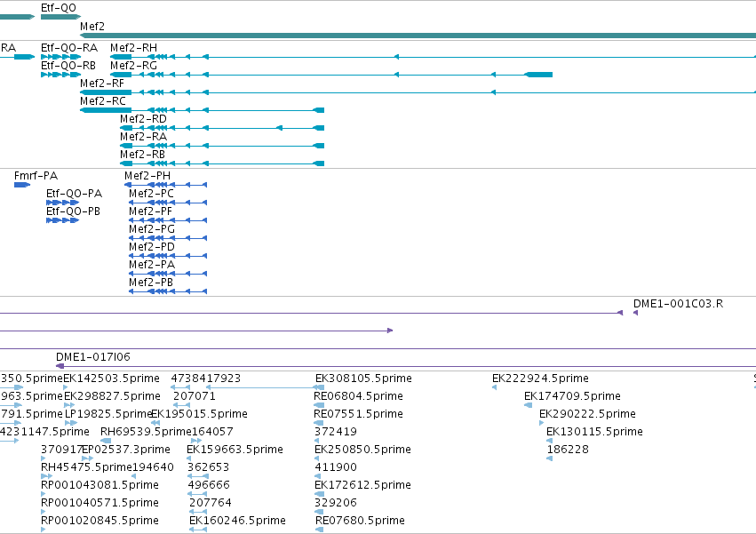
Task: Select protein Mef2-PF
Action: pos(168,220)
